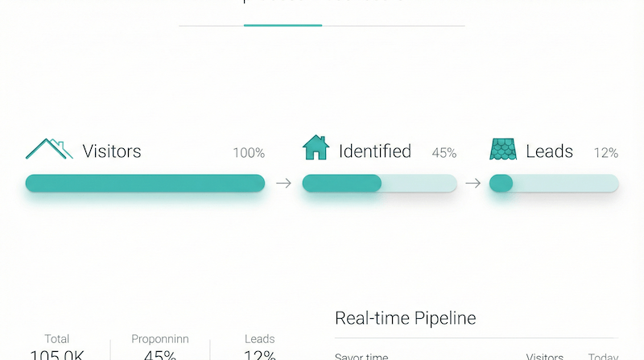The image size is (644, 360).
Task: Sort by the Today column header
Action: click(x=603, y=356)
